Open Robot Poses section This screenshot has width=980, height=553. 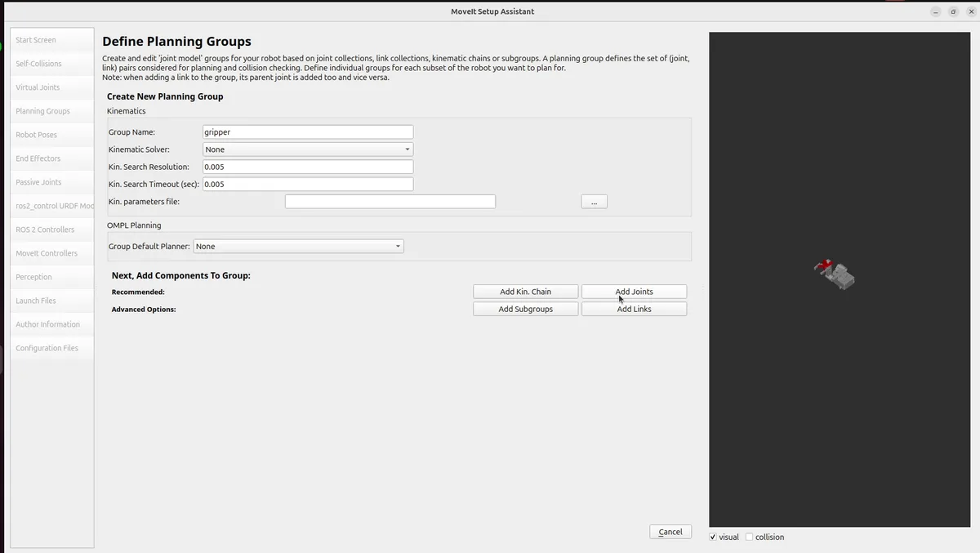click(x=52, y=135)
